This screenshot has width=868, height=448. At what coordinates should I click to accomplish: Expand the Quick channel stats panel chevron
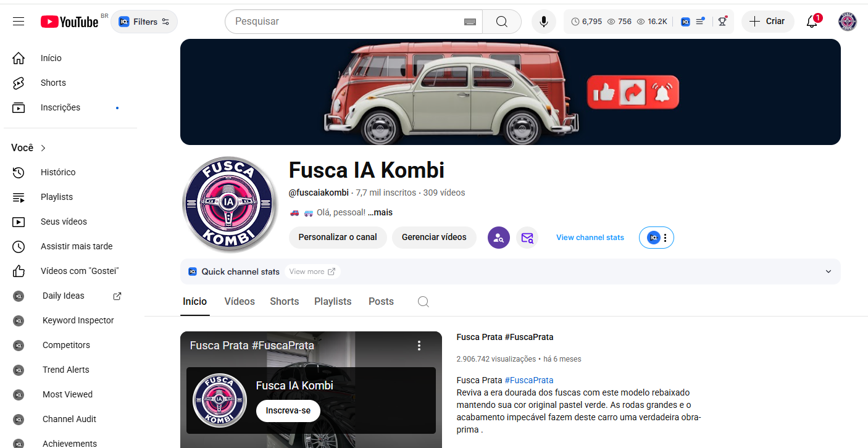(828, 272)
